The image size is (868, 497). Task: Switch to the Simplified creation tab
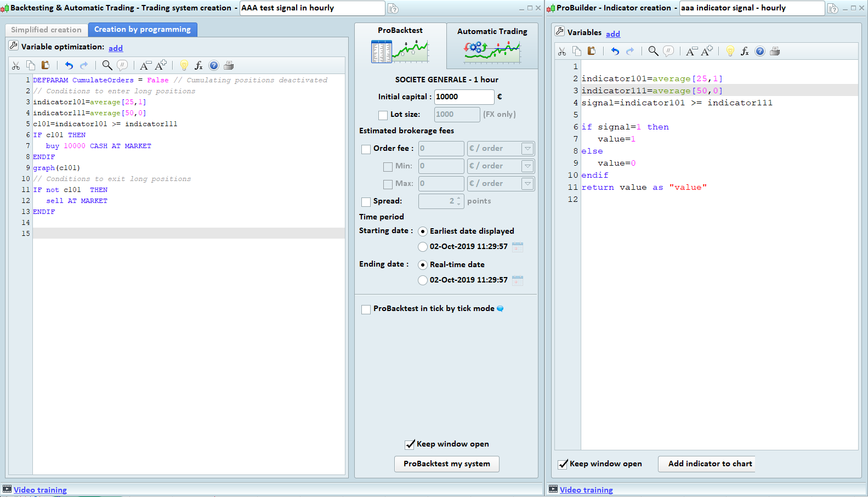(46, 30)
